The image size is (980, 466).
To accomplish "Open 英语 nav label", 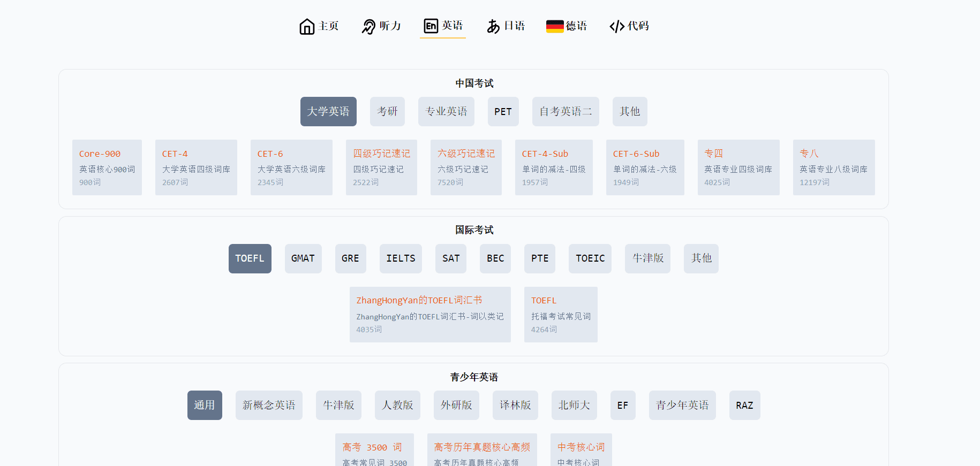I will click(x=453, y=25).
